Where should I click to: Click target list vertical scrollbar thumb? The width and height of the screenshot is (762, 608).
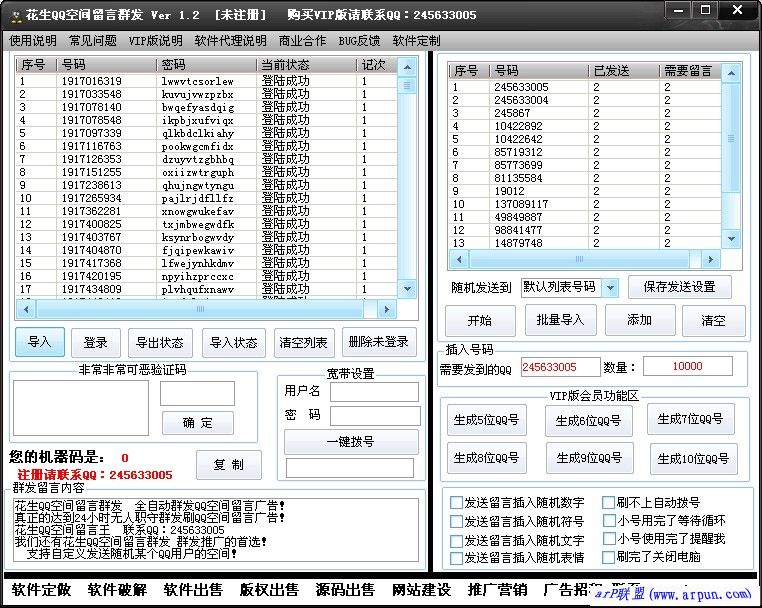[x=731, y=139]
